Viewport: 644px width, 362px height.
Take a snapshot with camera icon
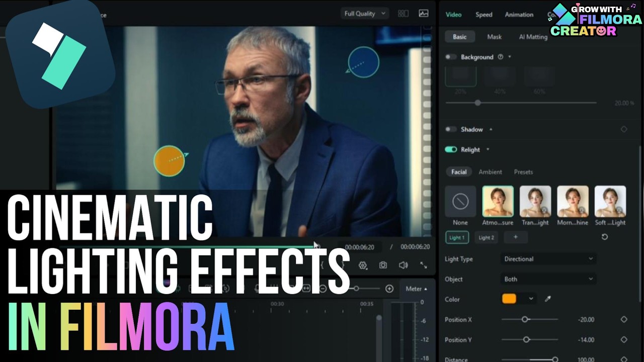[x=383, y=265]
